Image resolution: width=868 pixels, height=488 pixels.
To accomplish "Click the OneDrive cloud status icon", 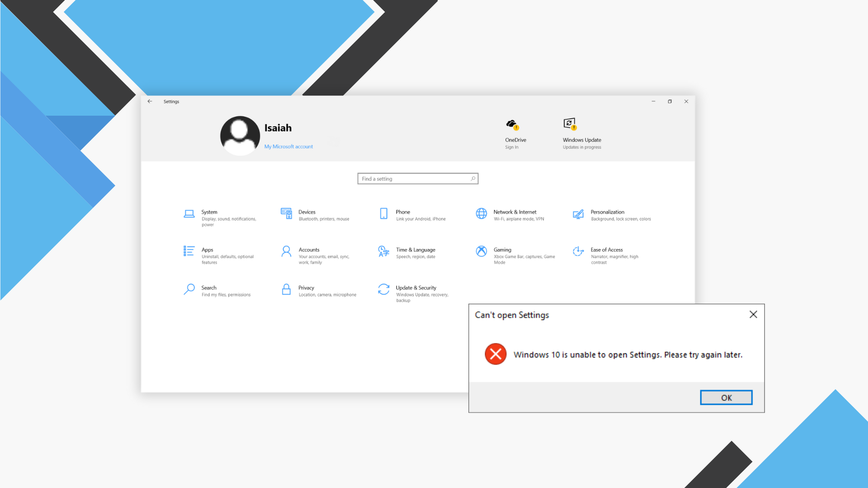I will (512, 124).
